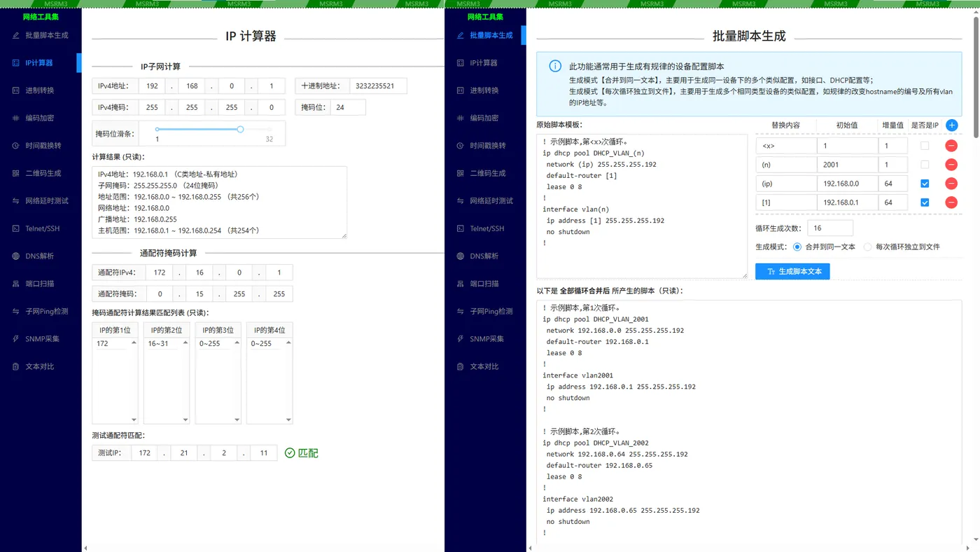Screen dimensions: 980x552
Task: Click the 子网Ping检测 icon in left window
Action: [x=15, y=311]
